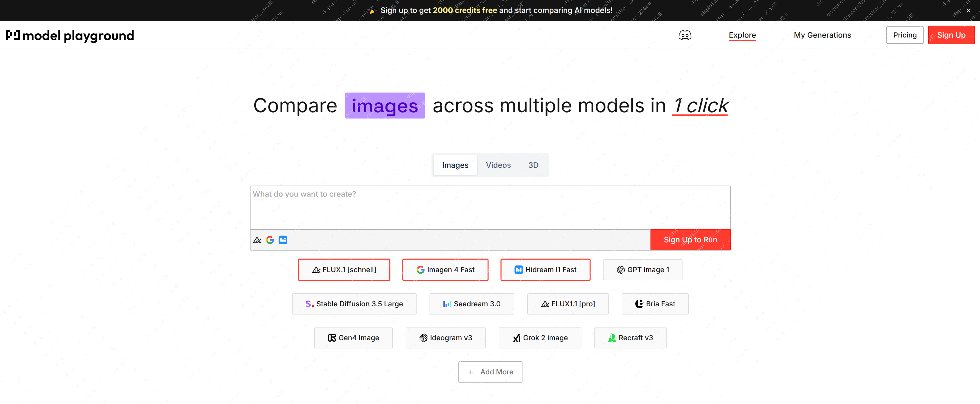Toggle the Hidream I1 Fast model

pyautogui.click(x=545, y=270)
